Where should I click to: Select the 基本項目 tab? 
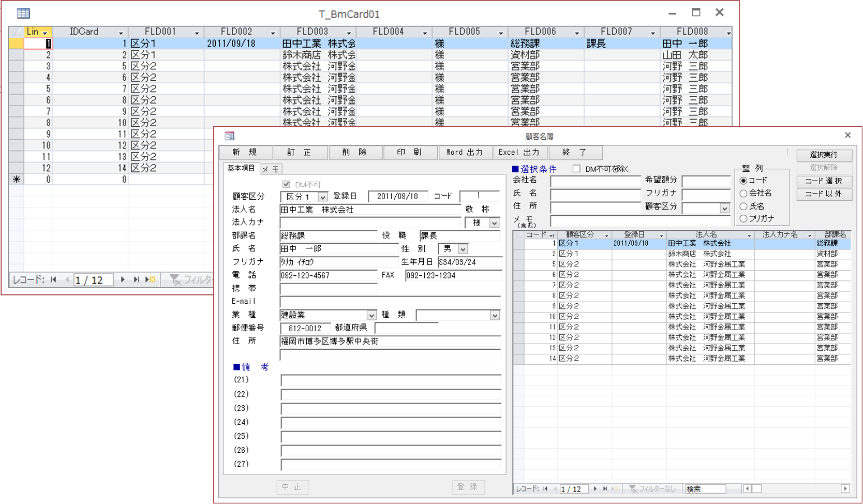pos(241,169)
